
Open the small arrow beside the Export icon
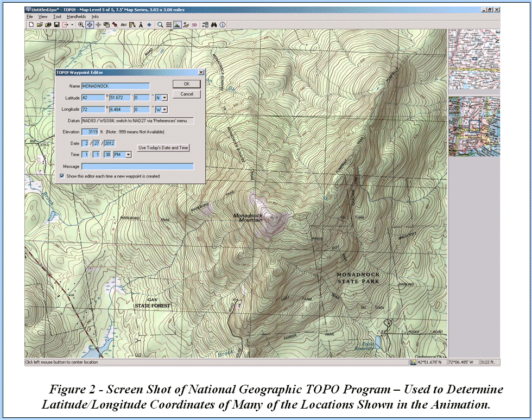click(x=72, y=25)
